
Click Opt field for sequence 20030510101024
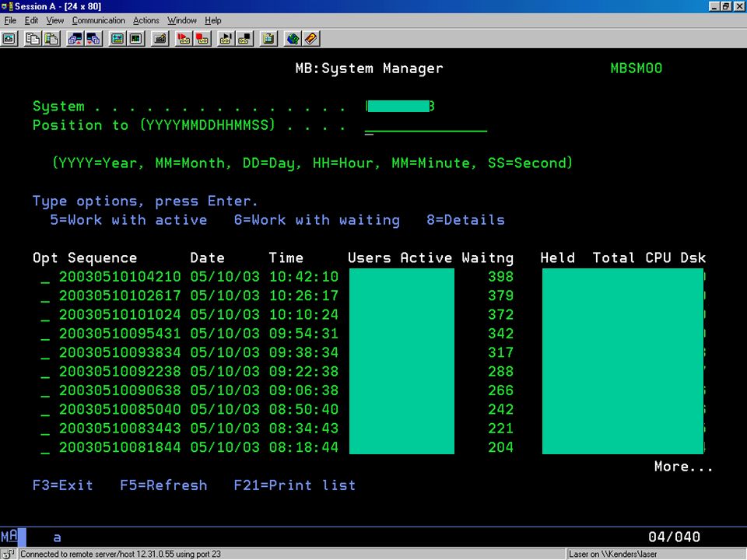point(45,315)
